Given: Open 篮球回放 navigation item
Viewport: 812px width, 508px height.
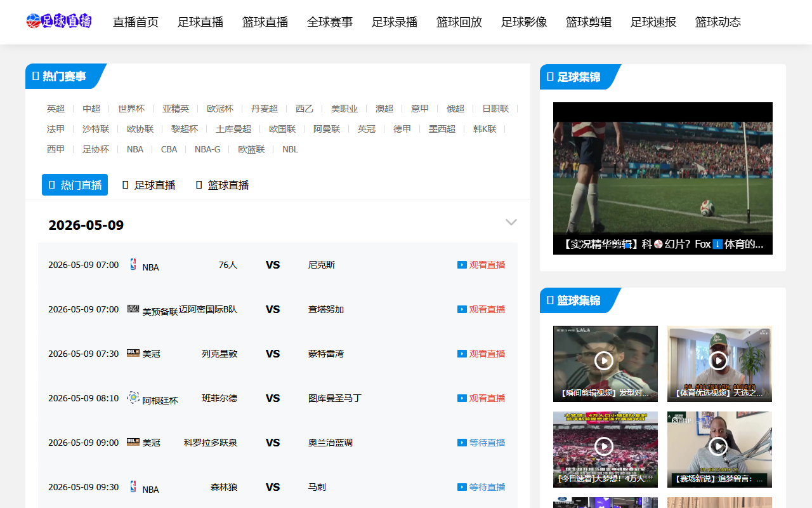Looking at the screenshot, I should [459, 22].
